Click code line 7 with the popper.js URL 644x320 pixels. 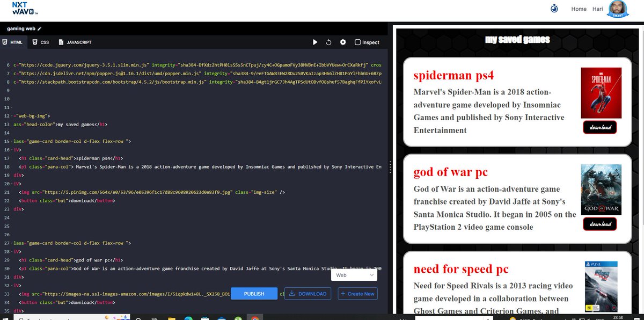point(197,73)
